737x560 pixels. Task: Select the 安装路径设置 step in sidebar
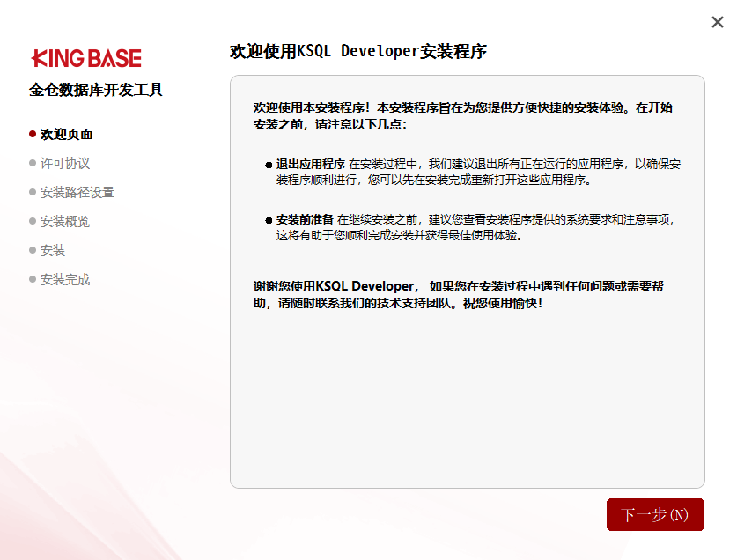(77, 192)
